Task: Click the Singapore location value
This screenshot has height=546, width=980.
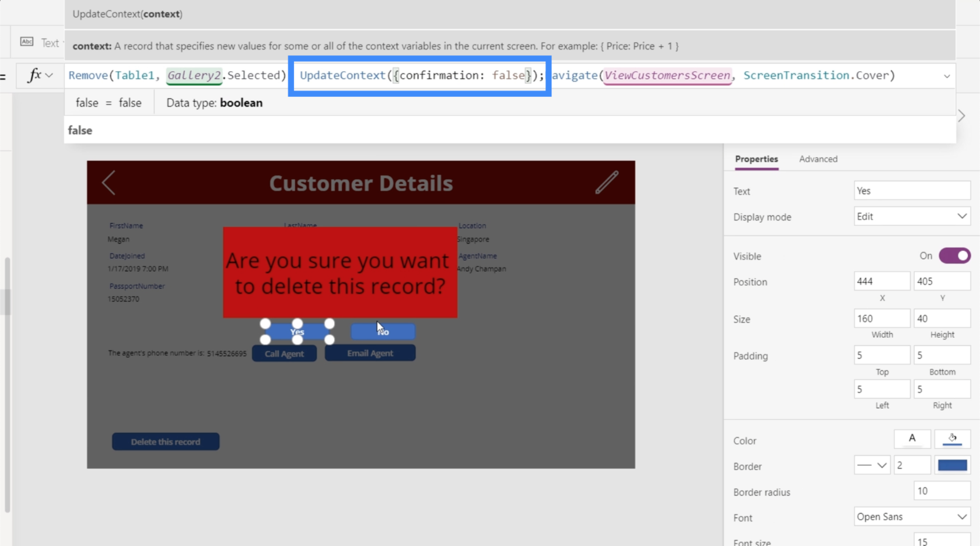Action: coord(473,239)
